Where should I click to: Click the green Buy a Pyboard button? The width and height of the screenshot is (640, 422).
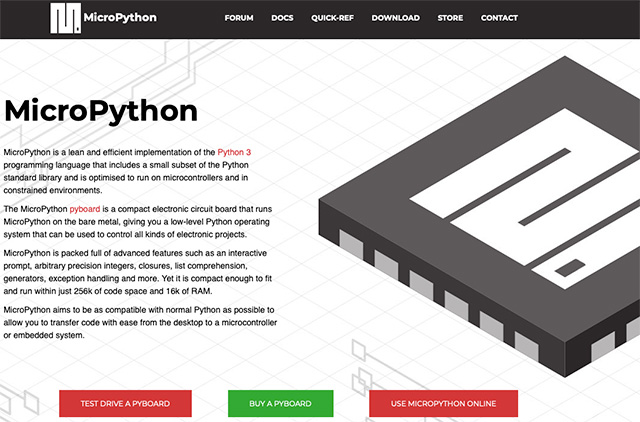coord(279,403)
